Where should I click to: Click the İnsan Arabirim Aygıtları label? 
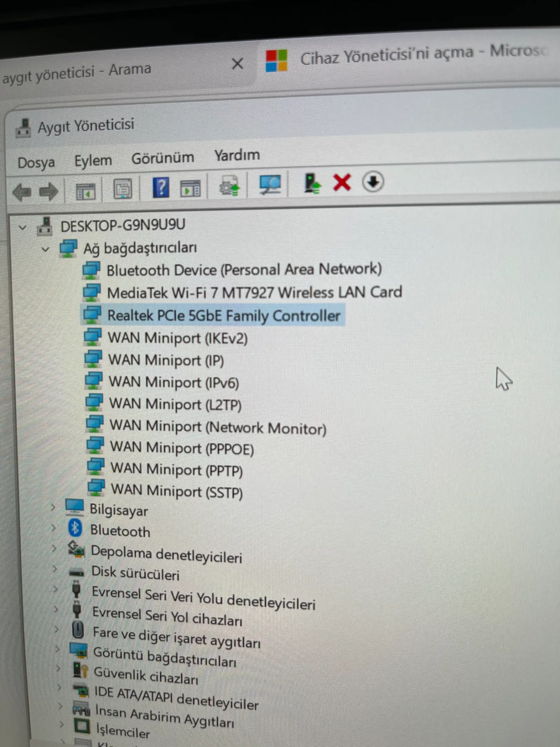click(165, 717)
